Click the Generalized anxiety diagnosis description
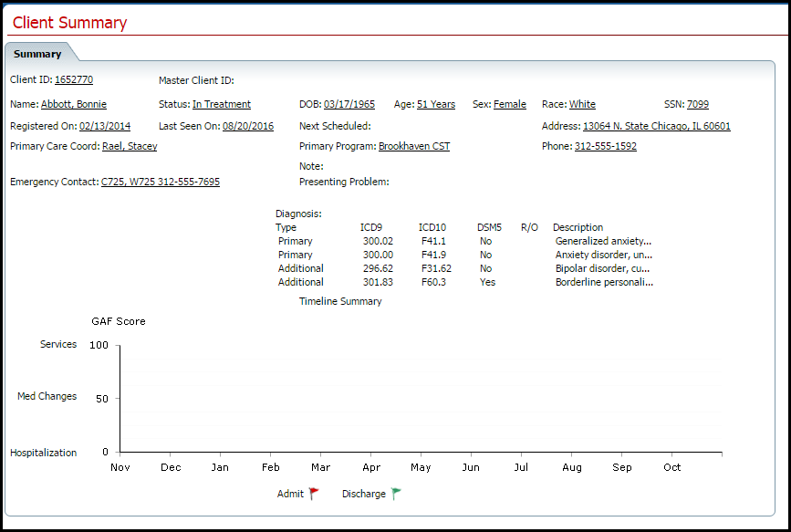Image resolution: width=791 pixels, height=532 pixels. pos(604,241)
